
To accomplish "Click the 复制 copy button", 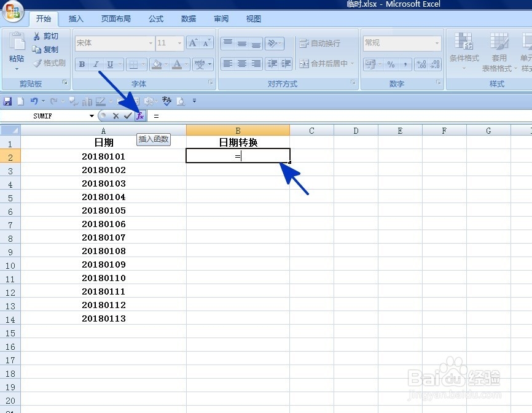I will click(46, 50).
